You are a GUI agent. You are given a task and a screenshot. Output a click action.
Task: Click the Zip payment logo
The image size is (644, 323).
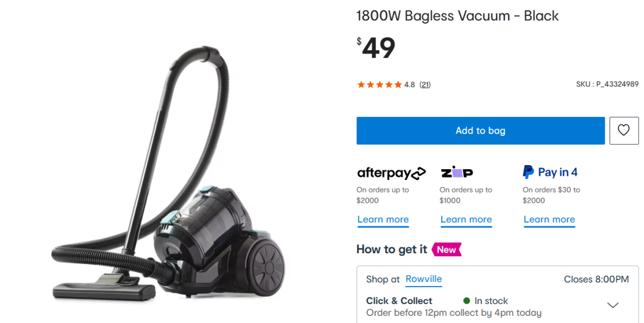coord(457,172)
